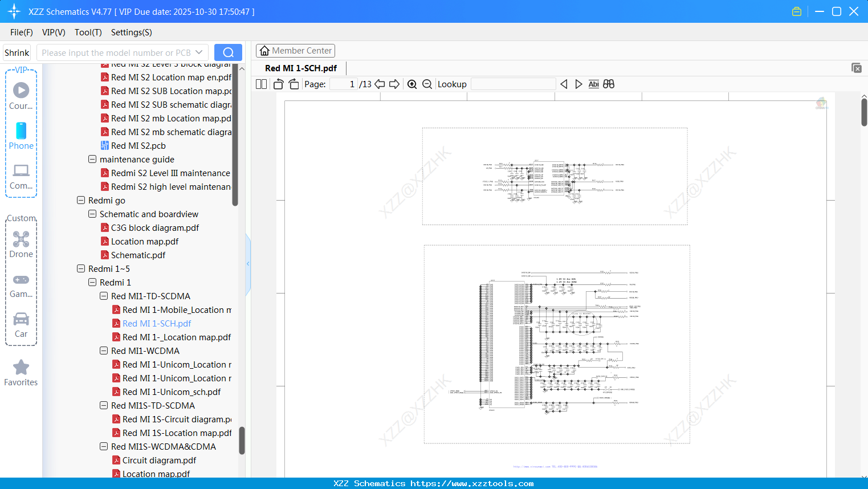Collapse the Red MI1-TD-SCDMA node
Image resolution: width=868 pixels, height=489 pixels.
[x=104, y=296]
